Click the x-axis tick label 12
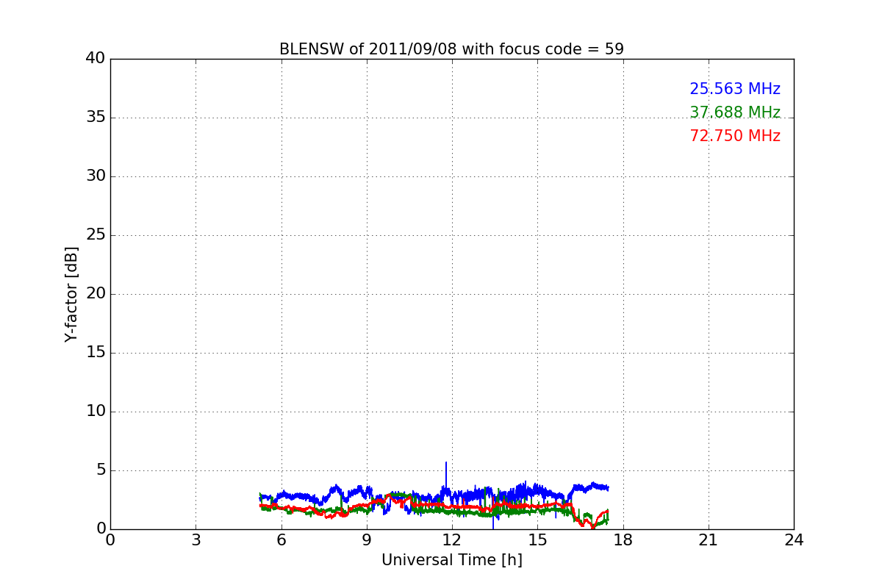Image resolution: width=882 pixels, height=588 pixels. pyautogui.click(x=451, y=540)
